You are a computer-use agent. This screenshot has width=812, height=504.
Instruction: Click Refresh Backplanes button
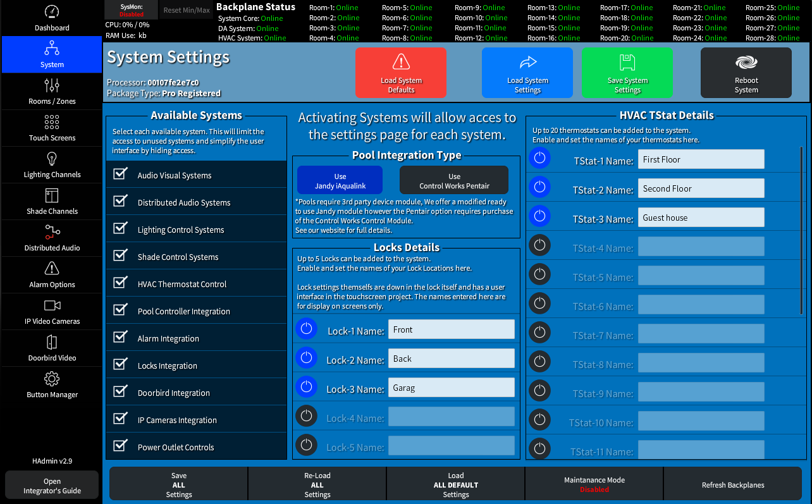[733, 485]
